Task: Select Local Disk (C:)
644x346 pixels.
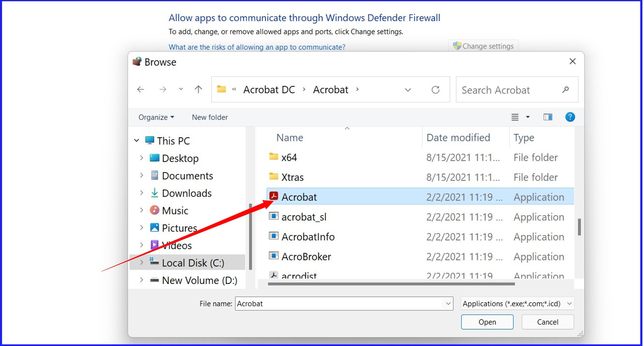Action: 187,263
